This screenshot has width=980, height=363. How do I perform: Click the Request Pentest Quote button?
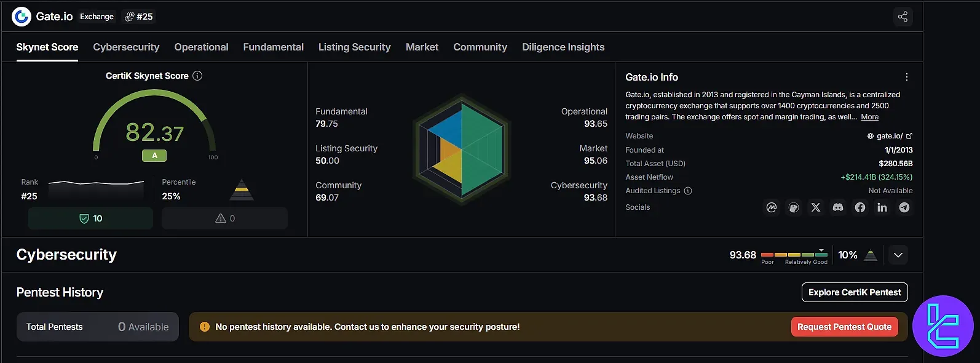(844, 327)
